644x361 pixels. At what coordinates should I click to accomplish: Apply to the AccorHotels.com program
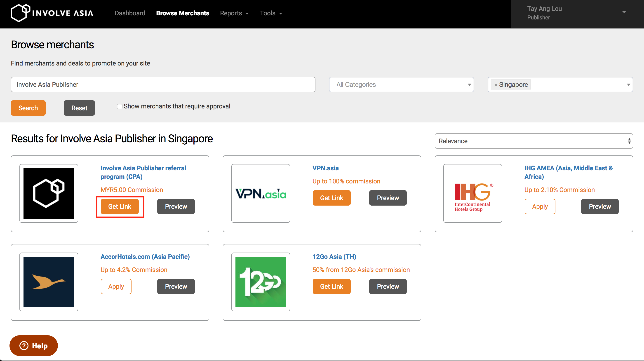tap(116, 286)
